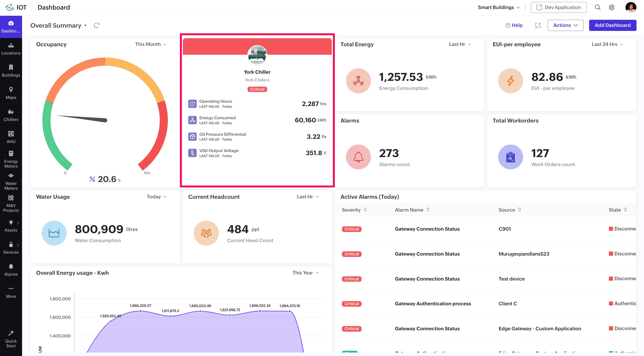Select Maps in the side menu
This screenshot has height=356, width=644.
[11, 93]
